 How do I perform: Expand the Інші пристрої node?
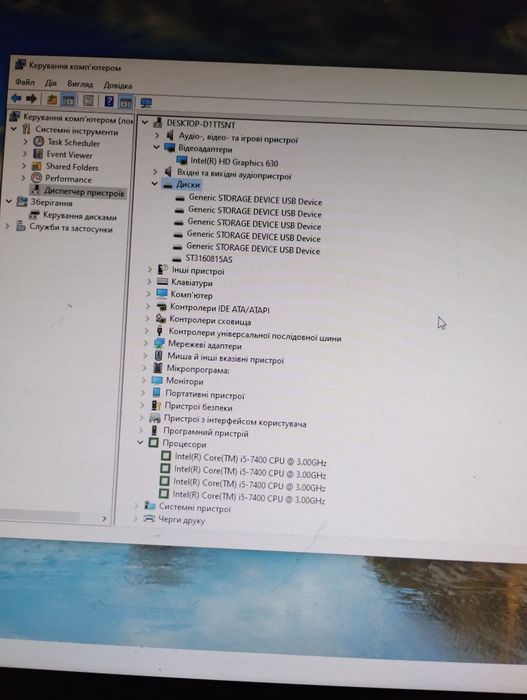[x=150, y=269]
